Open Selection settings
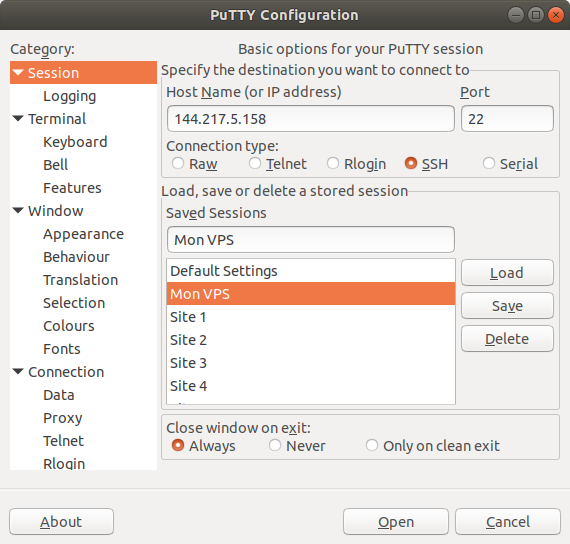 [x=74, y=303]
